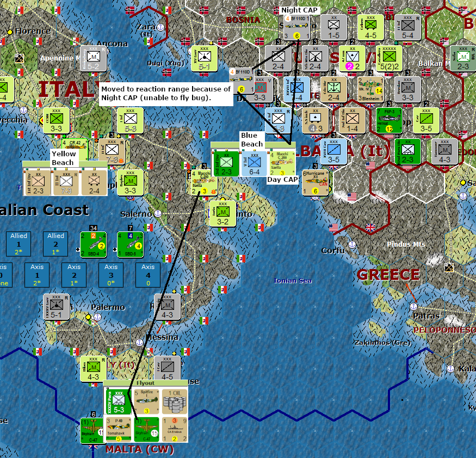Select the 2-4 division in Yellow Beach
This screenshot has height=458, width=476.
(94, 182)
